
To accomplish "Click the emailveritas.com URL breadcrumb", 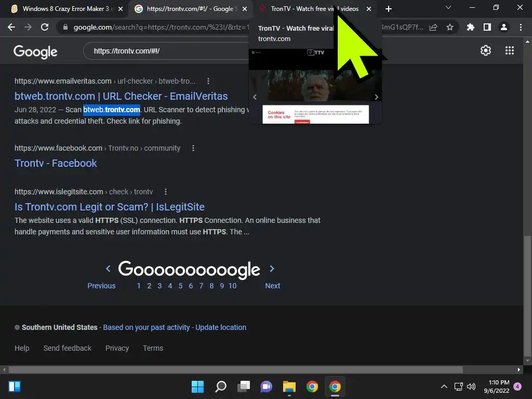I will tap(105, 81).
